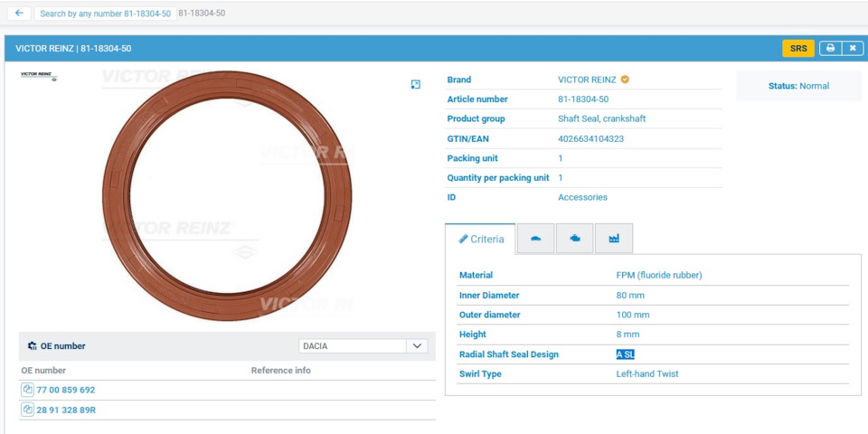Copy OE number 28 91 328 89R icon
Image resolution: width=868 pixels, height=434 pixels.
[x=28, y=410]
